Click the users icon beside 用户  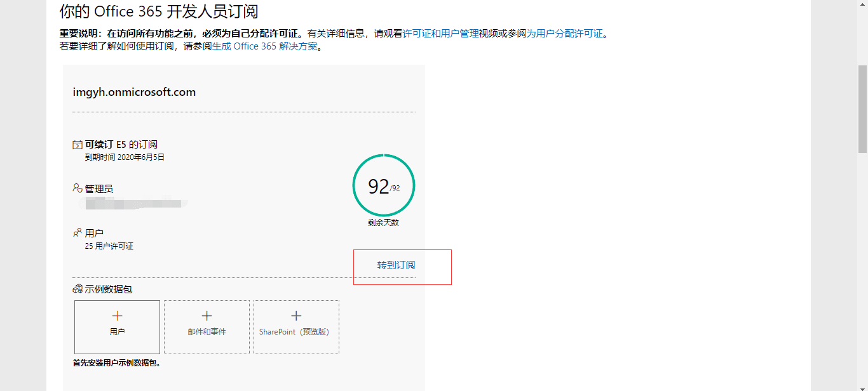[78, 232]
